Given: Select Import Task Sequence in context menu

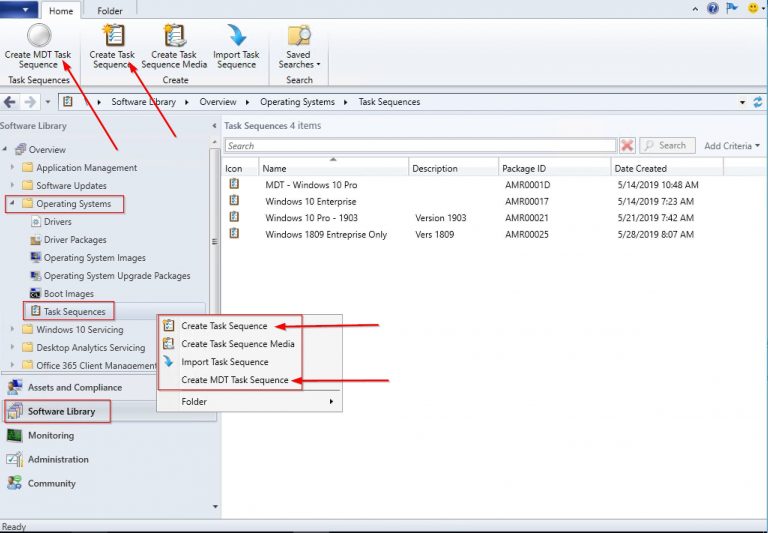Looking at the screenshot, I should click(224, 362).
